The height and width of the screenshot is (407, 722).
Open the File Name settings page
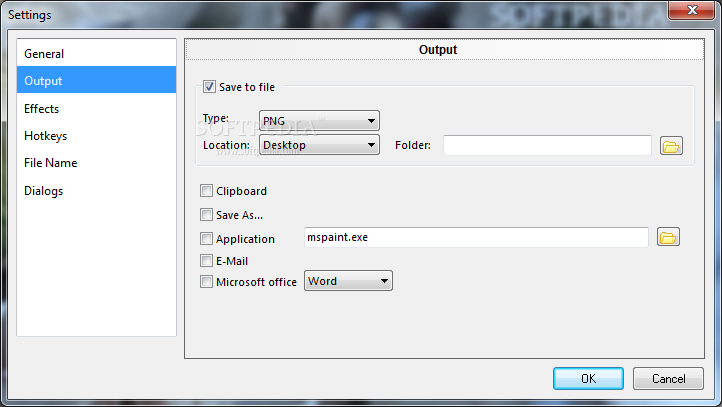coord(96,163)
